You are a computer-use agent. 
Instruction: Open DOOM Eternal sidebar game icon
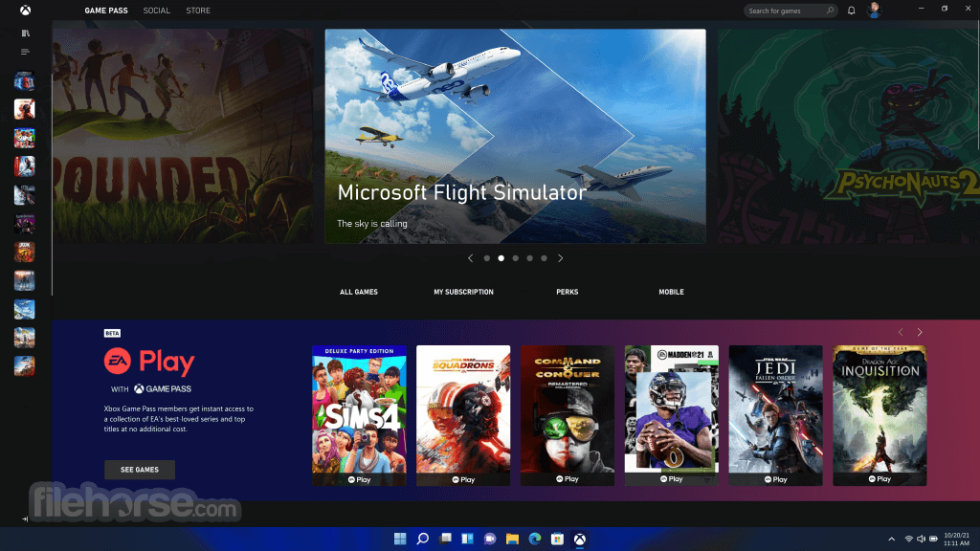pyautogui.click(x=24, y=253)
